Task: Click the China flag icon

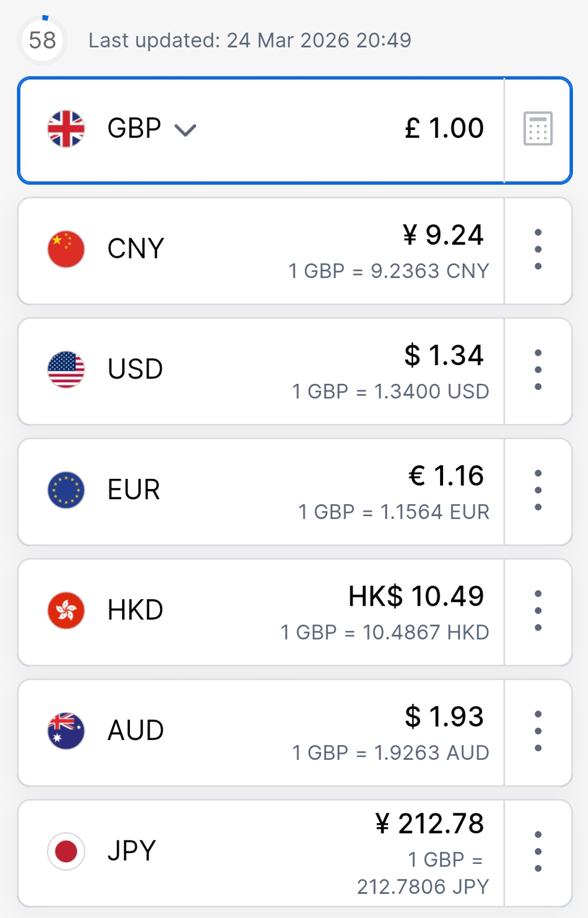Action: pyautogui.click(x=66, y=249)
